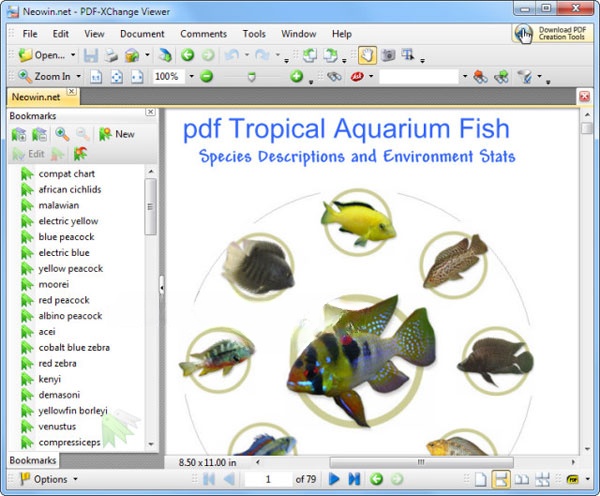Image resolution: width=600 pixels, height=496 pixels.
Task: Go to the last page
Action: [x=354, y=479]
